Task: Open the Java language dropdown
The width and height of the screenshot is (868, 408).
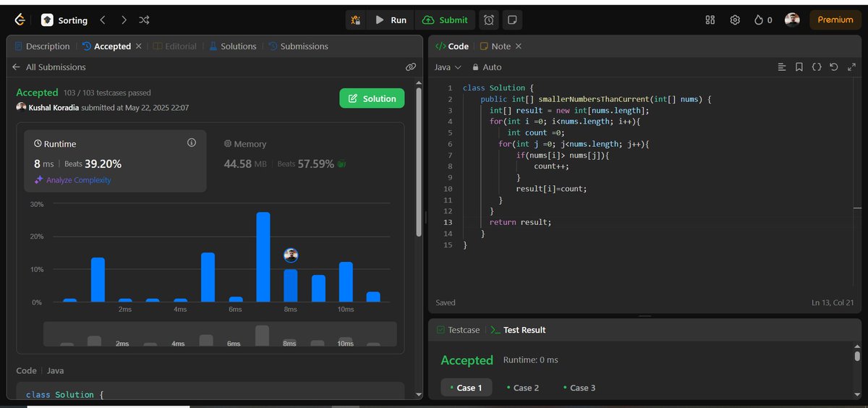Action: point(448,67)
